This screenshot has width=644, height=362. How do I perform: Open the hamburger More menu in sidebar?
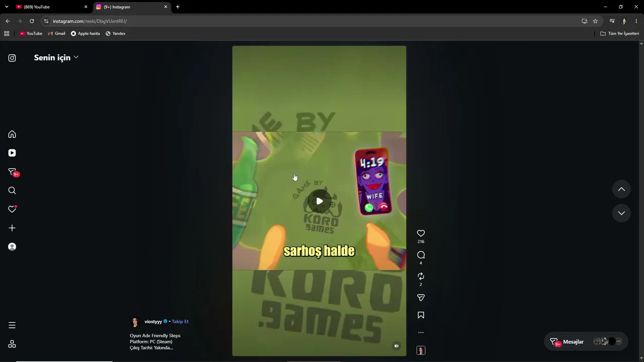(12, 325)
